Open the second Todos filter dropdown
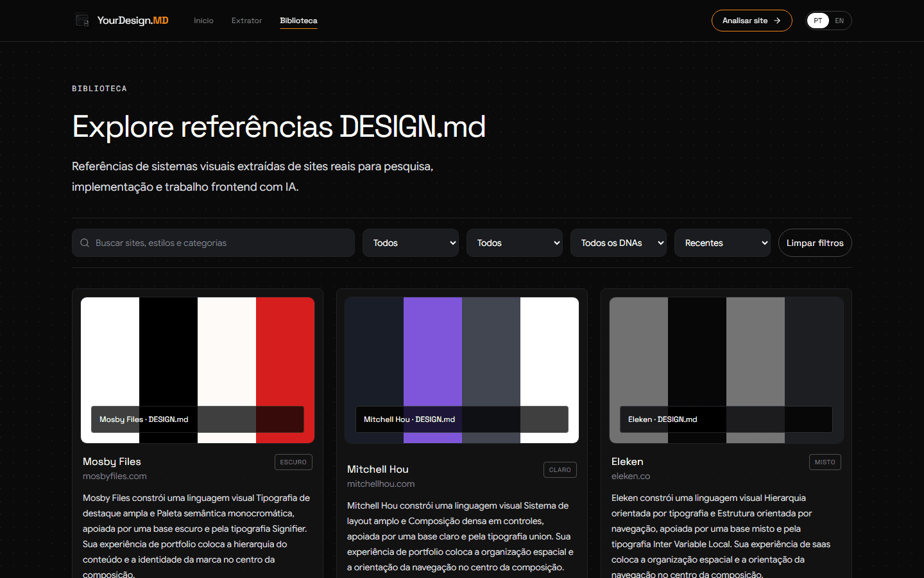This screenshot has height=578, width=924. [515, 243]
